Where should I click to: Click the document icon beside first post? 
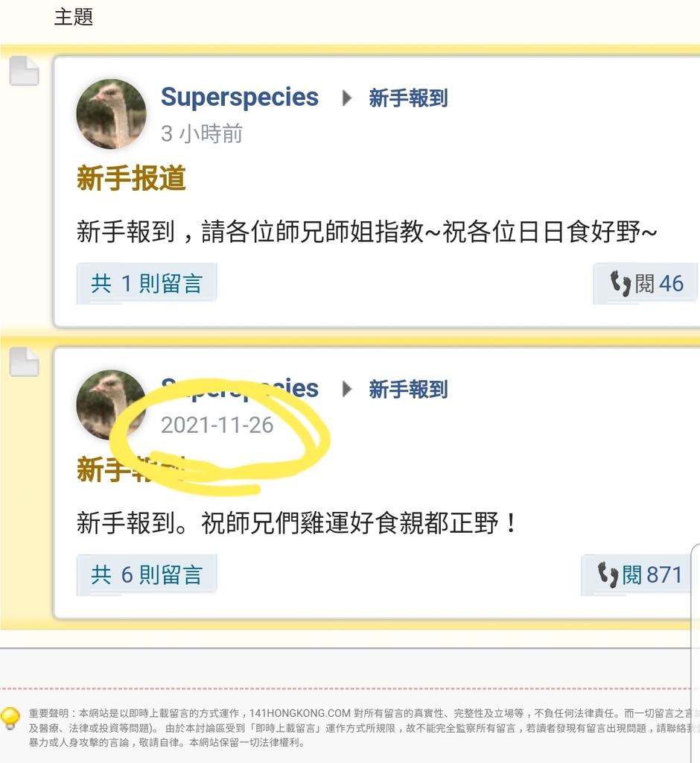pos(25,71)
